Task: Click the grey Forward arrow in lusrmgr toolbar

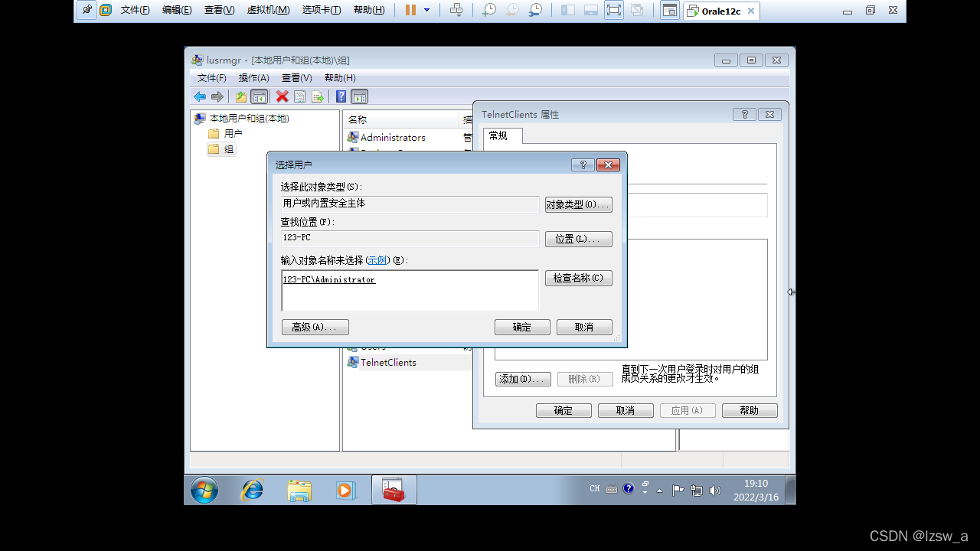Action: 217,96
